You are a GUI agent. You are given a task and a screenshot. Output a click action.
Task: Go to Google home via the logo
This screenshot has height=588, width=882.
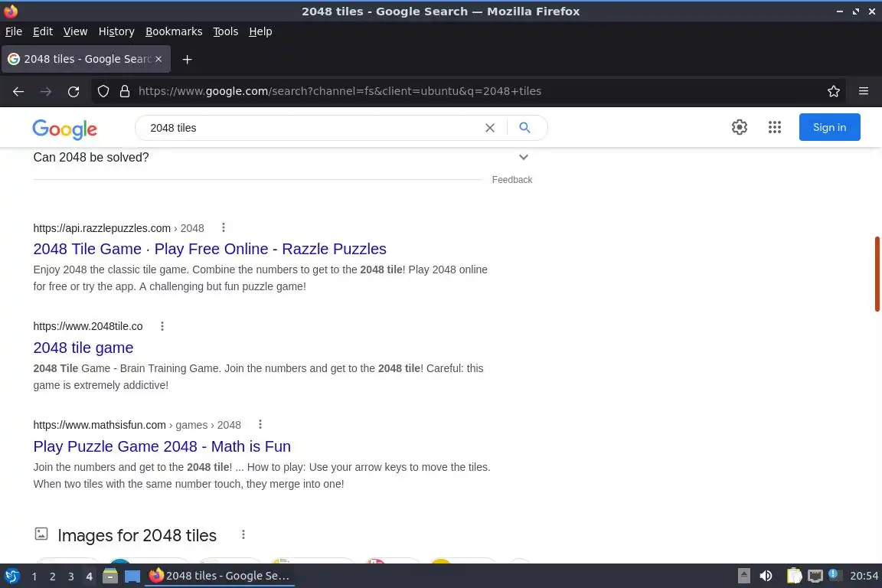click(64, 129)
